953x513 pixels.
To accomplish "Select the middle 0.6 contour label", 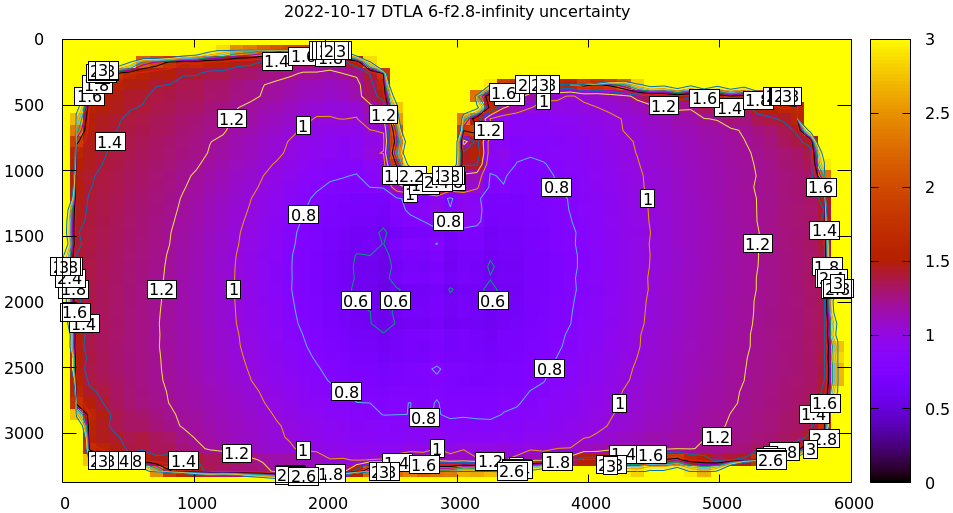I will 396,301.
